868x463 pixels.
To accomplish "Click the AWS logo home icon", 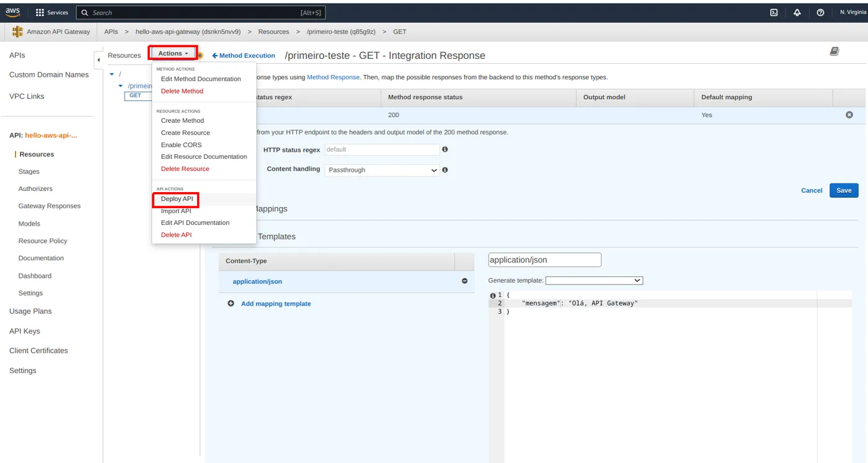I will click(13, 12).
